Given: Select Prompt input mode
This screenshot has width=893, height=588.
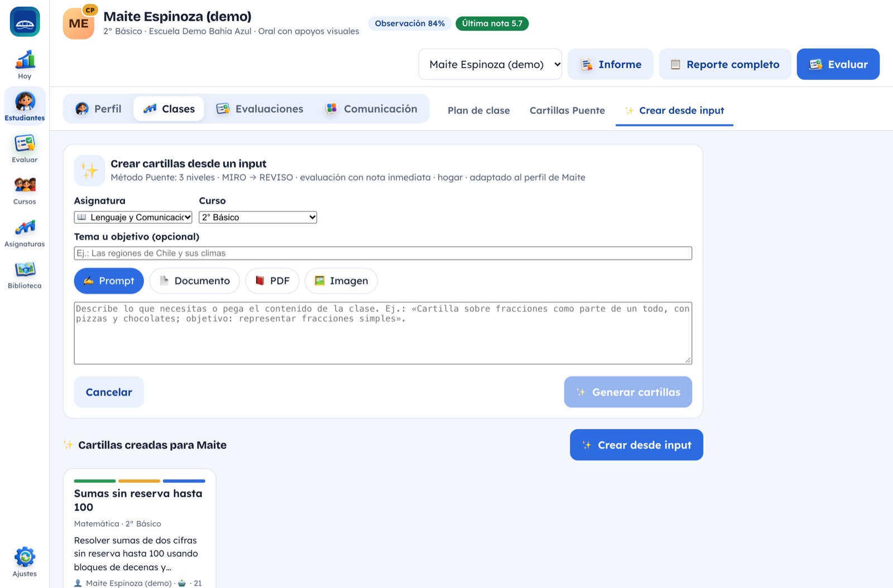Looking at the screenshot, I should click(x=109, y=281).
